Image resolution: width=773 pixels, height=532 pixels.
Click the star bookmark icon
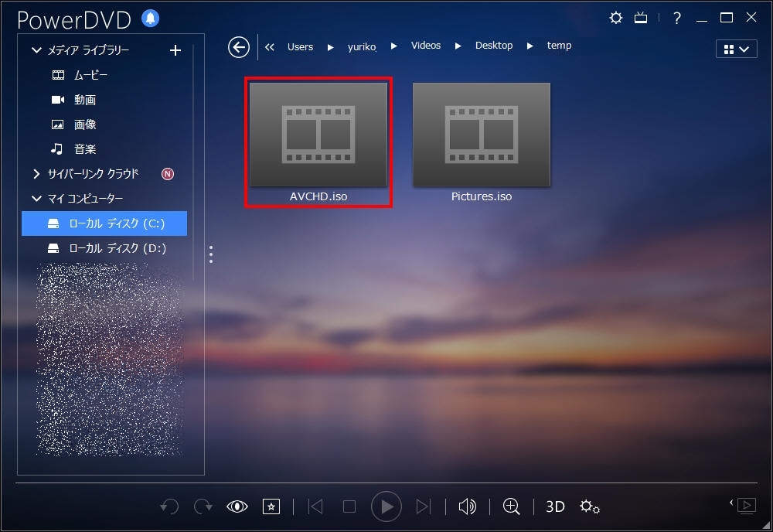(x=271, y=506)
